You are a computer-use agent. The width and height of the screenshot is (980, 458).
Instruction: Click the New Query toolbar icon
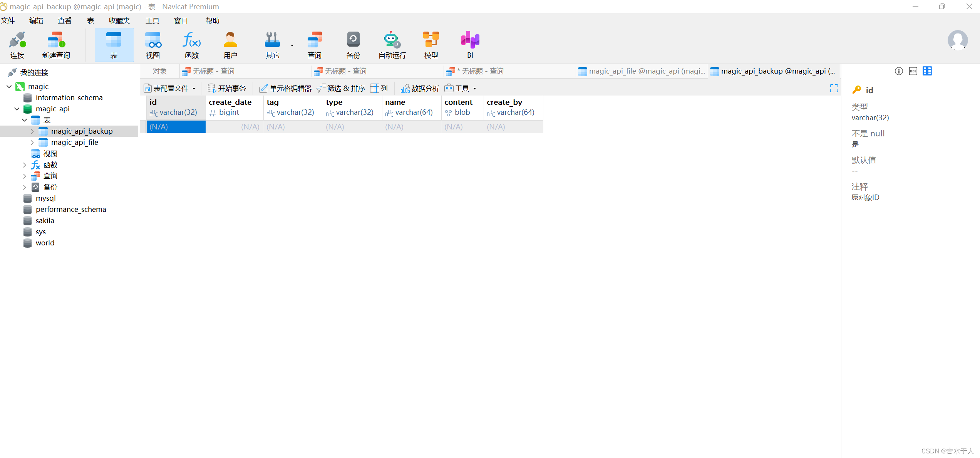56,40
